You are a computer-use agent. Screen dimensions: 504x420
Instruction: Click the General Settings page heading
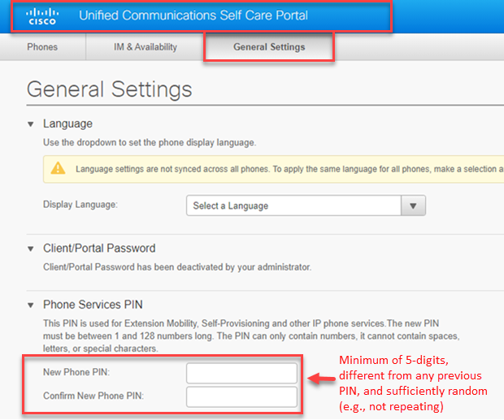[x=110, y=89]
